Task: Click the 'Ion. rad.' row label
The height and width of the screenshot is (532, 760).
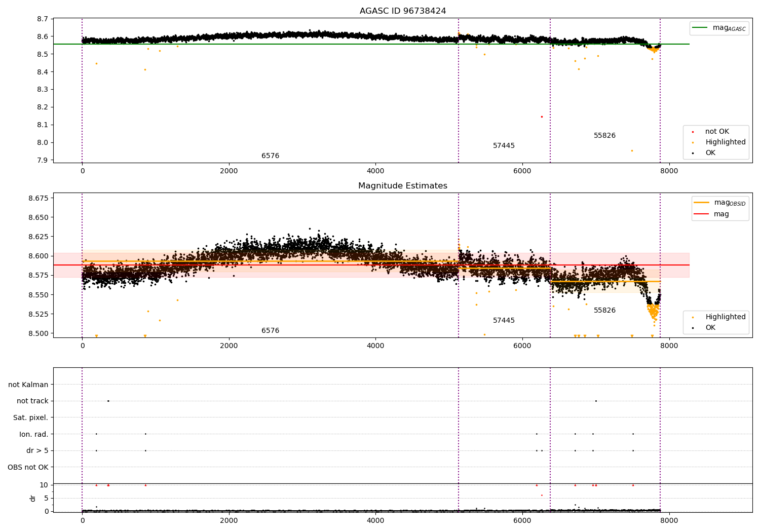Action: (x=34, y=434)
